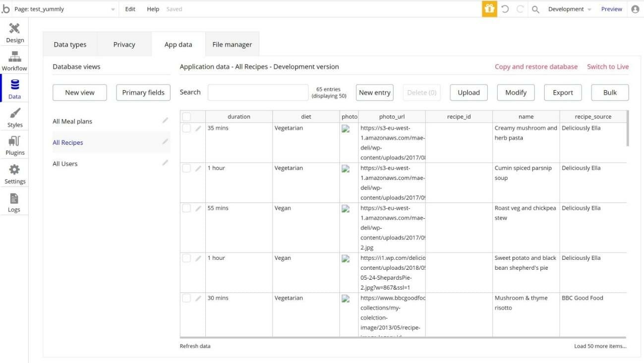Screen dimensions: 644x363
Task: Click the New entry button
Action: click(374, 93)
